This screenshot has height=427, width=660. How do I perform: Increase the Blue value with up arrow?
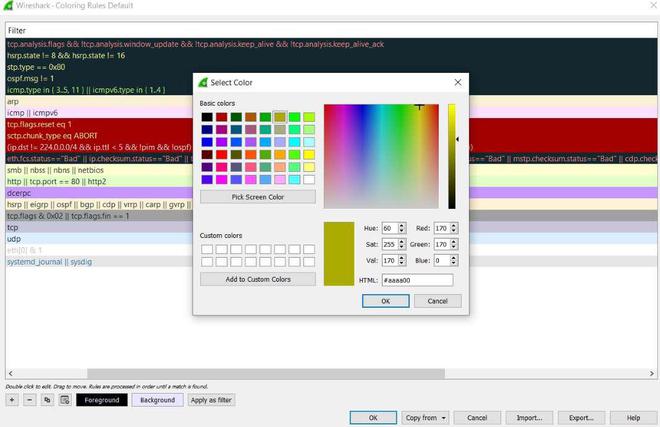point(454,258)
